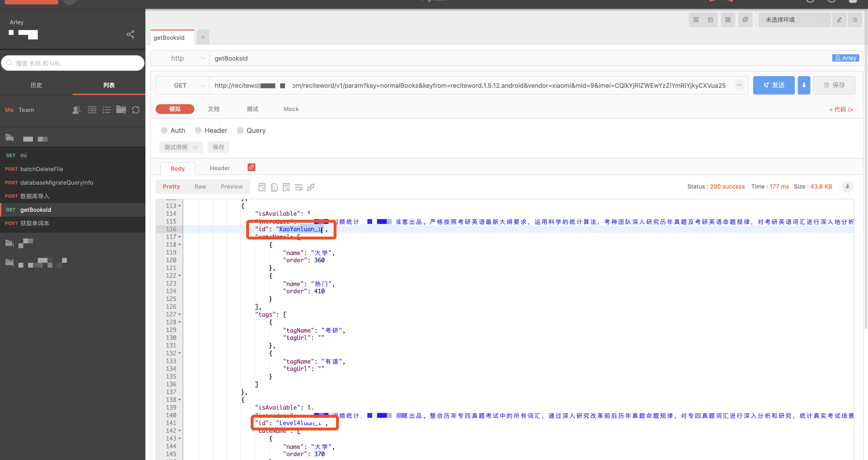
Task: Select the Auth radio option
Action: 164,130
